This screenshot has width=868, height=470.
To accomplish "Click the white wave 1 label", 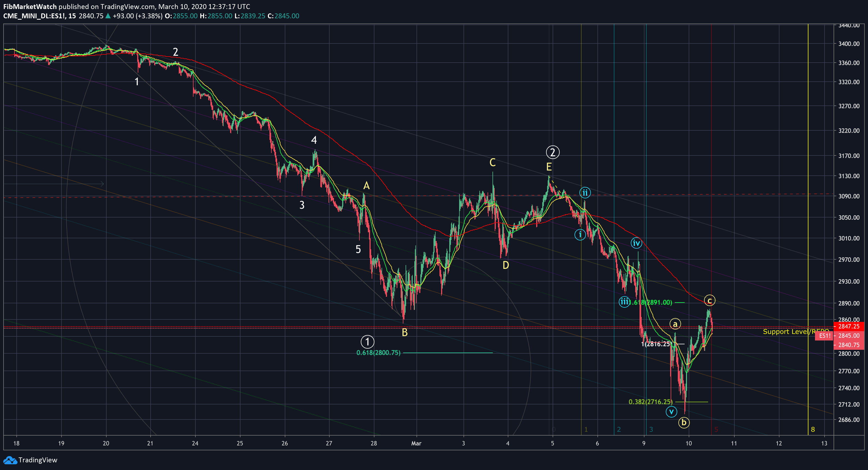I will pos(136,81).
